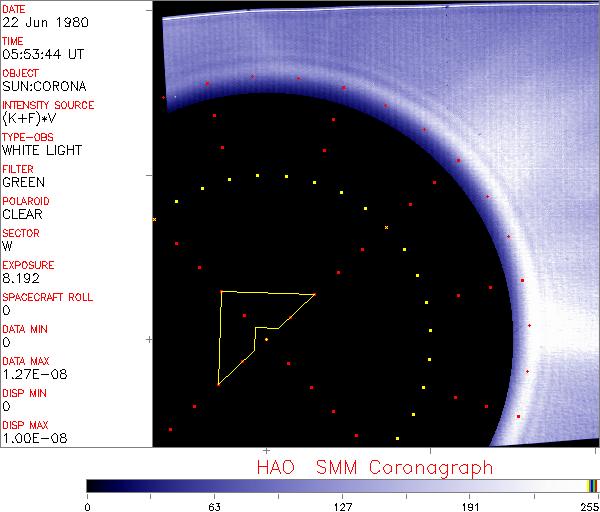Click the HAO SMM Coronagraph title
Image resolution: width=600 pixels, height=512 pixels.
tap(374, 467)
